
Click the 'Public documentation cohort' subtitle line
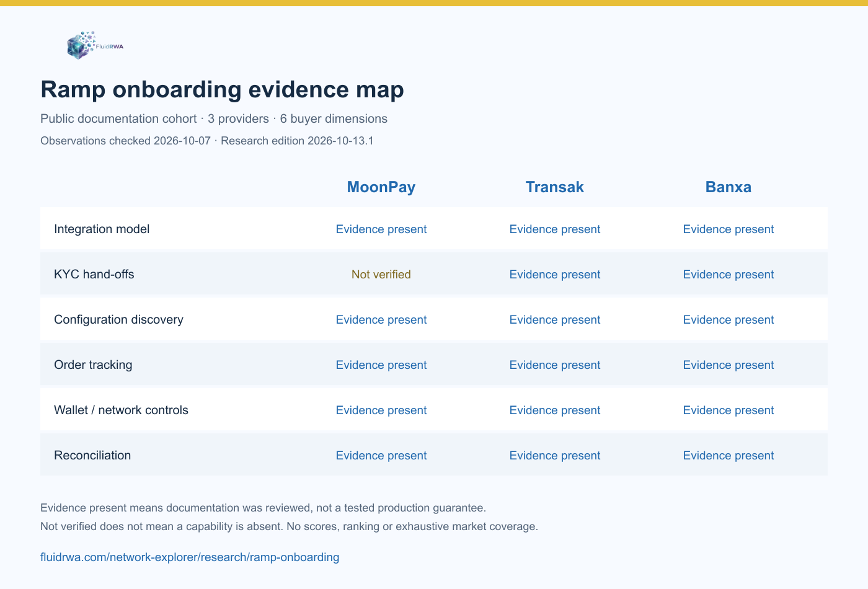tap(214, 118)
